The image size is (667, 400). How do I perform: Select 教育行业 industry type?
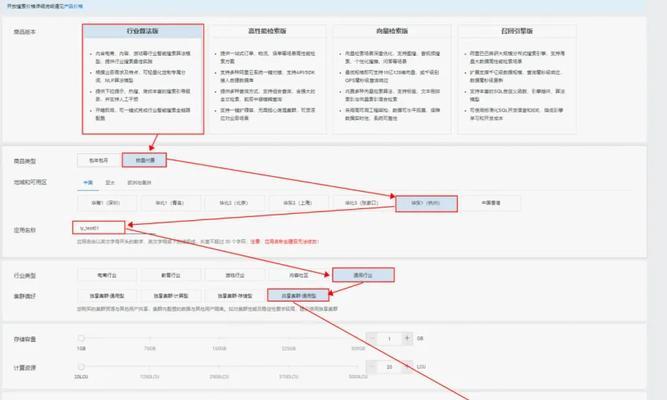click(x=171, y=275)
